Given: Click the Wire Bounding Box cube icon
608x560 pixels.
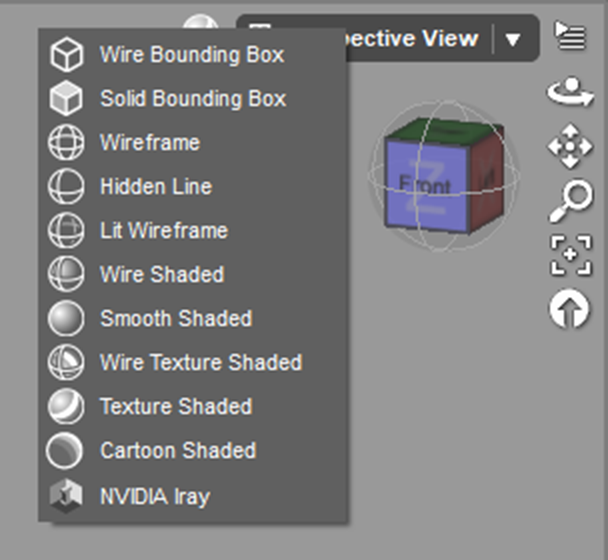Looking at the screenshot, I should coord(66,55).
